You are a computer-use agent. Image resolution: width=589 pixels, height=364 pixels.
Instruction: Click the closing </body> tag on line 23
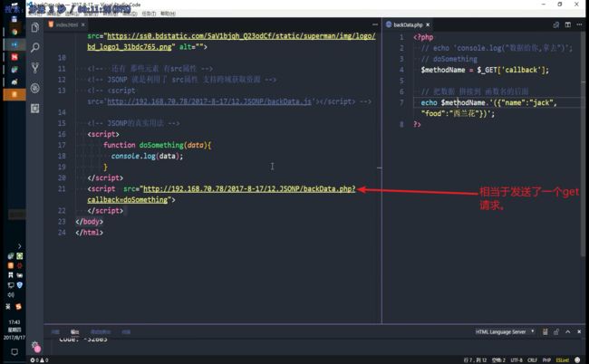89,222
